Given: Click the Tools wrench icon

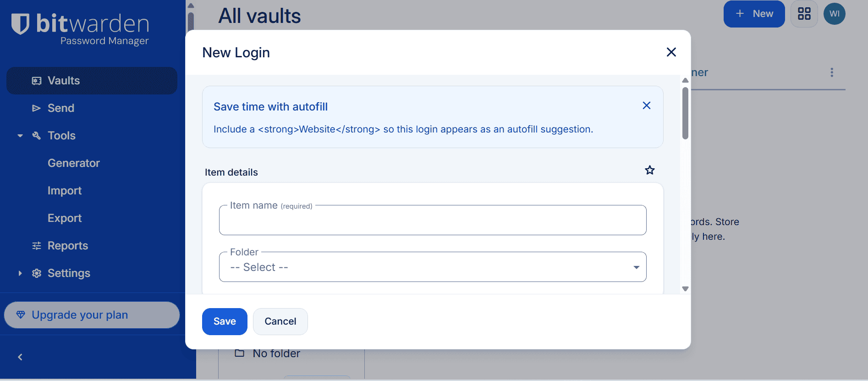Looking at the screenshot, I should pyautogui.click(x=37, y=136).
